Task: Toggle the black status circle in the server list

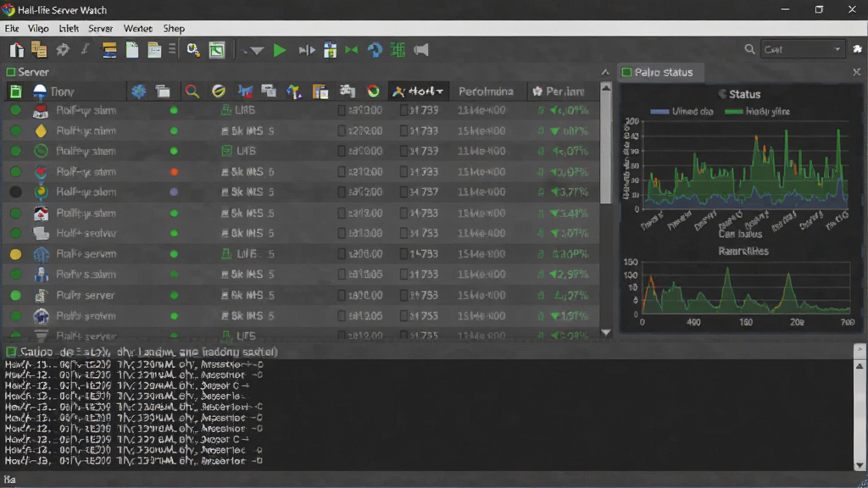Action: (15, 192)
